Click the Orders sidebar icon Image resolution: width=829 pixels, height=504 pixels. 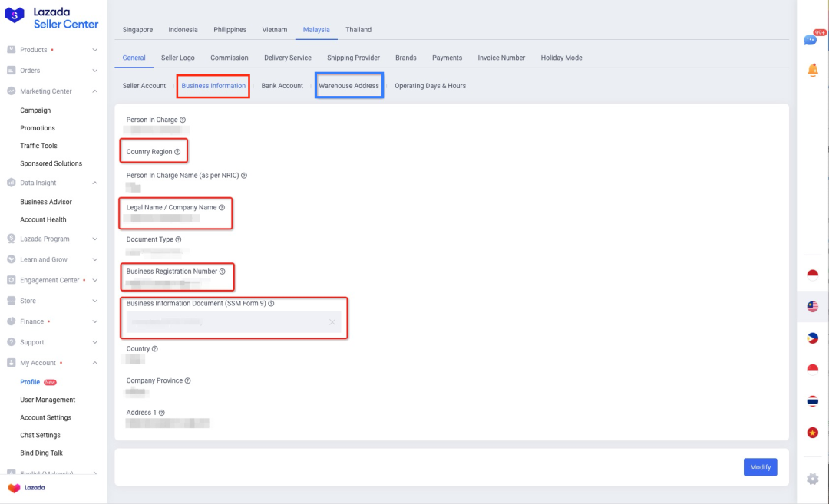[11, 71]
